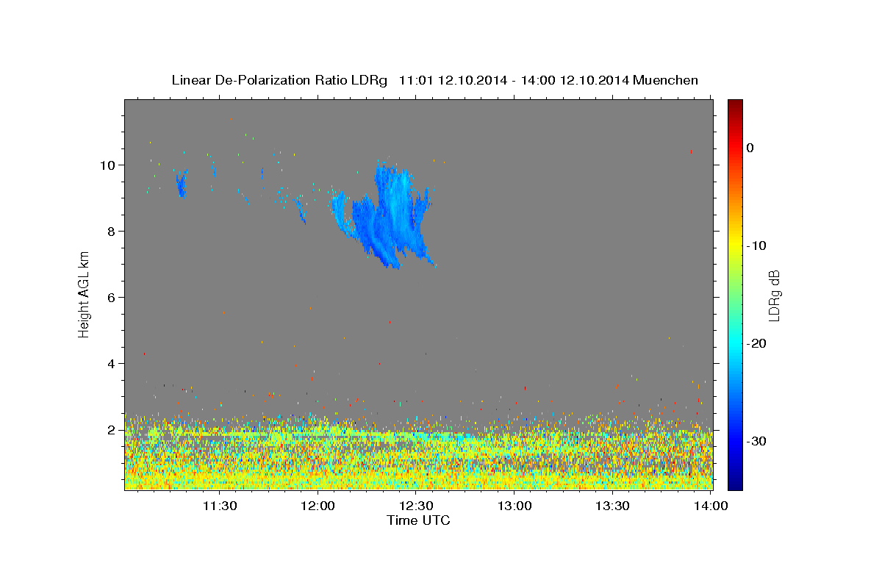Click the '13:00' time tick label
This screenshot has height=588, width=882.
pyautogui.click(x=514, y=506)
